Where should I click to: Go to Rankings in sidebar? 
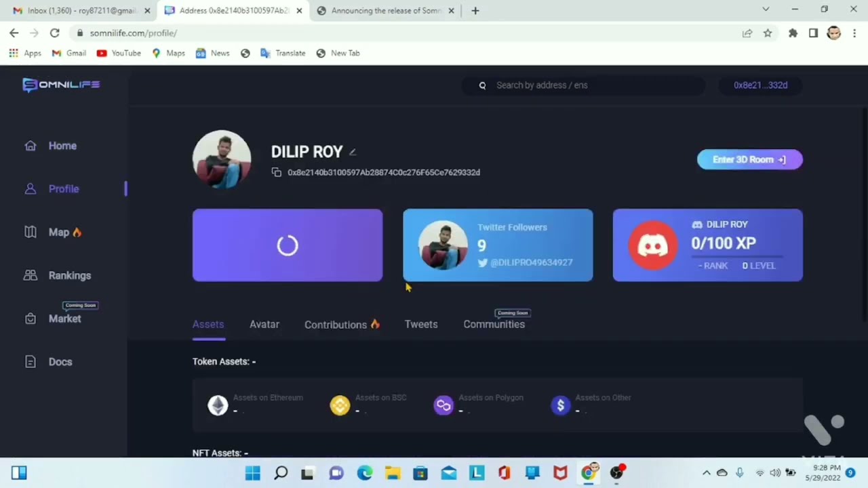tap(70, 276)
